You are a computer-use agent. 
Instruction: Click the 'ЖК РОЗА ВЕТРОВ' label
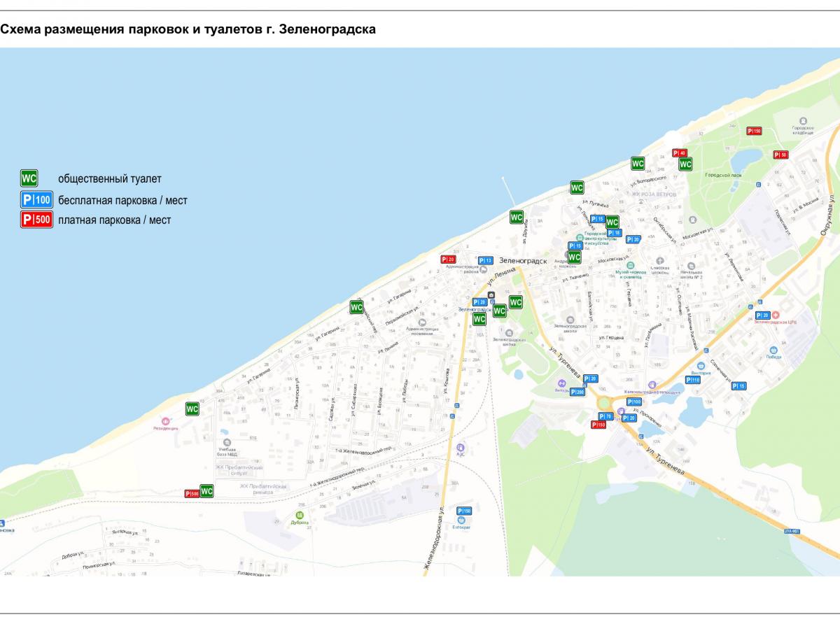click(653, 194)
